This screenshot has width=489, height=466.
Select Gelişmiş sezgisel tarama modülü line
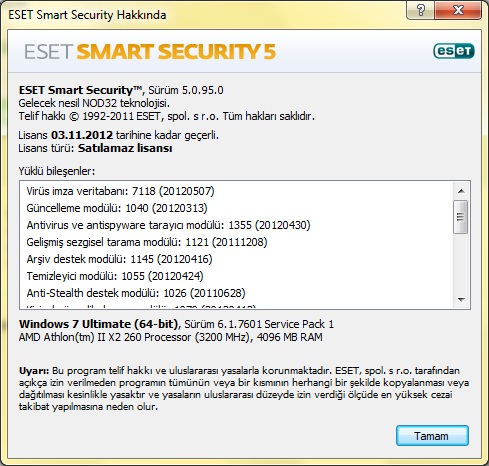(147, 242)
